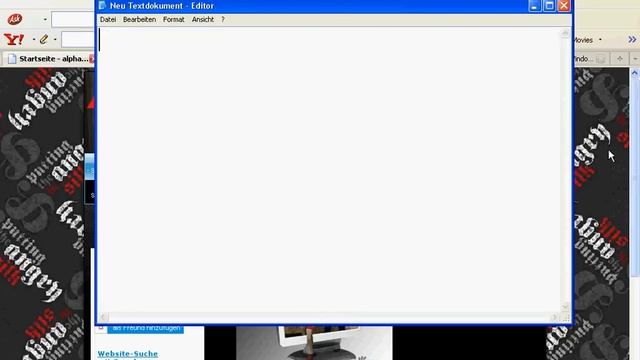Click the Editor vertical scrollbar down arrow
This screenshot has height=360, width=640.
coord(565,307)
